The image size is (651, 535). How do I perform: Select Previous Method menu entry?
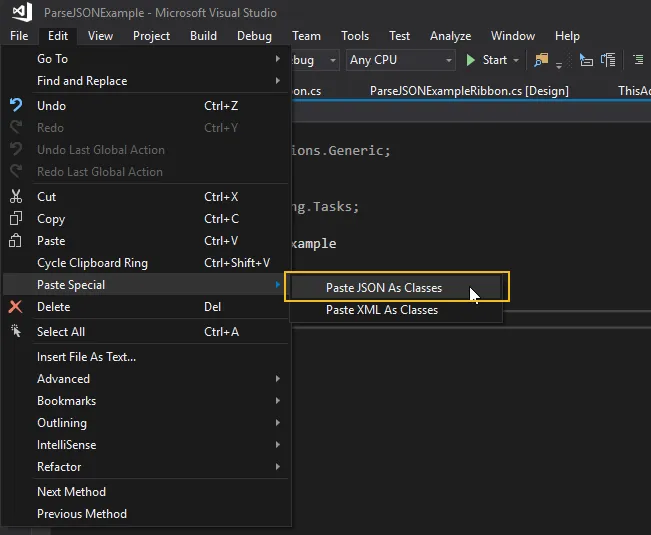145,513
